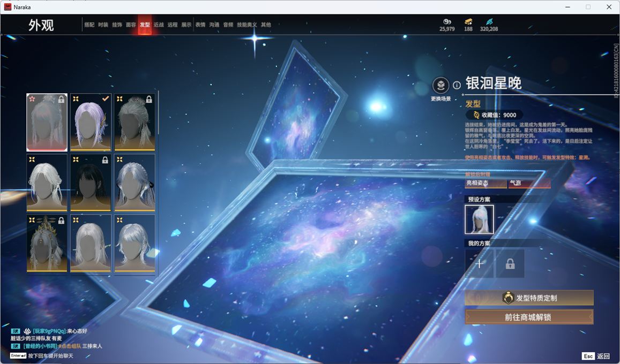Viewport: 620px width, 364px height.
Task: Click the gold ingot currency icon
Action: point(468,22)
